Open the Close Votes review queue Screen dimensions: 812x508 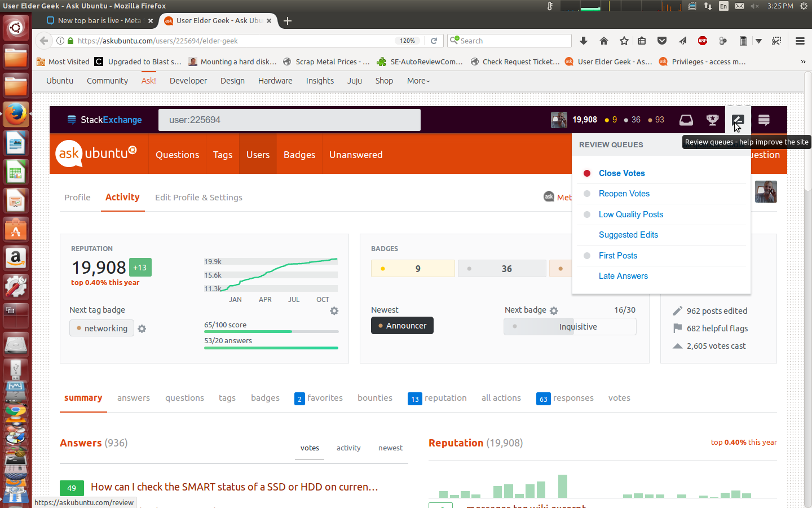[621, 173]
